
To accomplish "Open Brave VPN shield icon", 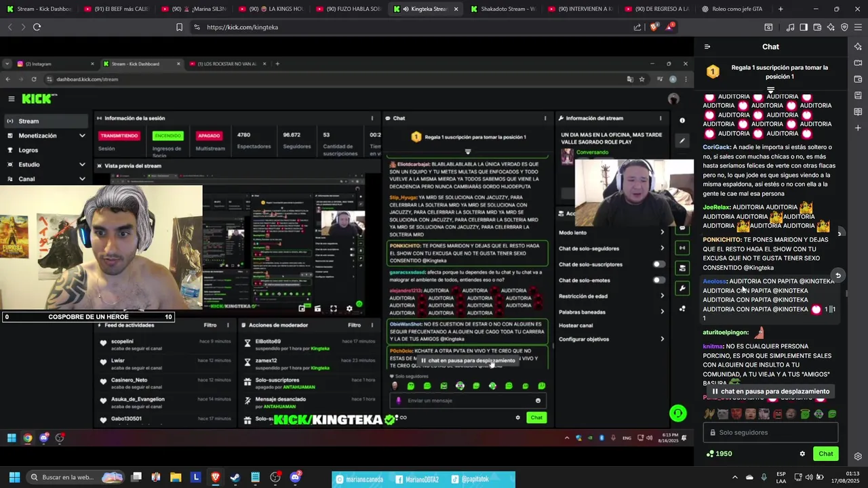I will (x=844, y=27).
